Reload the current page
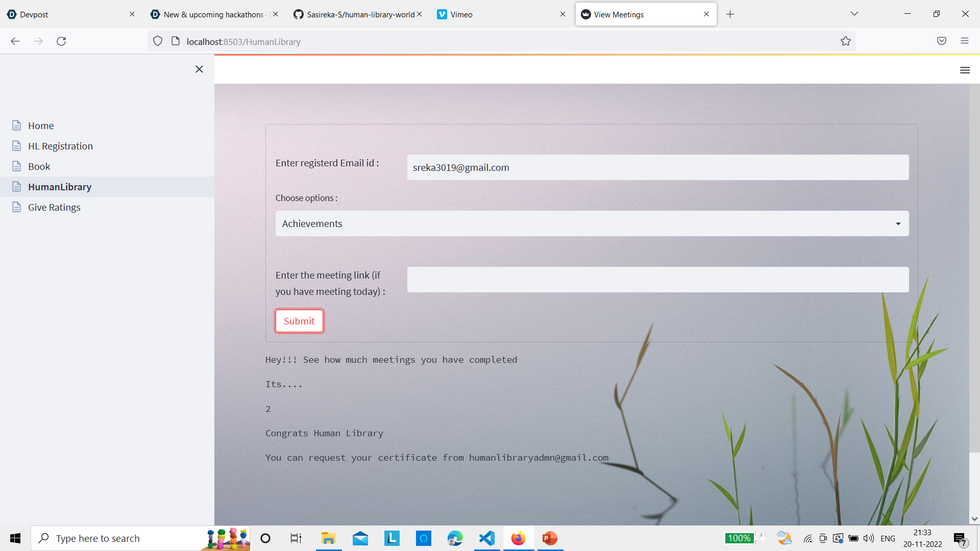 click(61, 41)
